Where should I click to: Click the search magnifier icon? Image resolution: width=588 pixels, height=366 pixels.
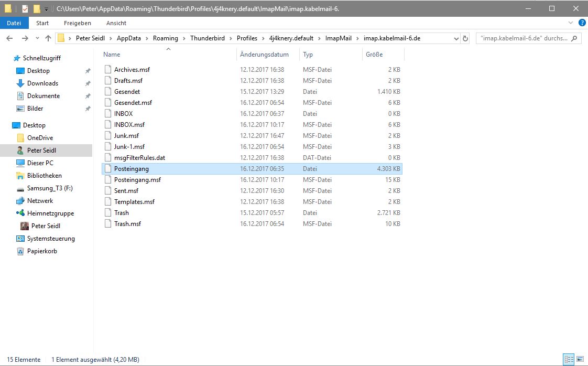[x=574, y=38]
